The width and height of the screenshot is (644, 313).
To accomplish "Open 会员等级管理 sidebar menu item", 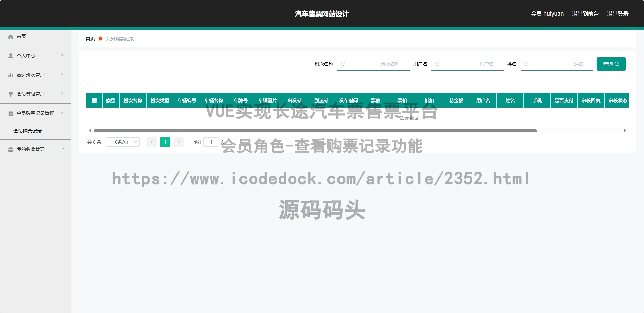I will pos(35,94).
